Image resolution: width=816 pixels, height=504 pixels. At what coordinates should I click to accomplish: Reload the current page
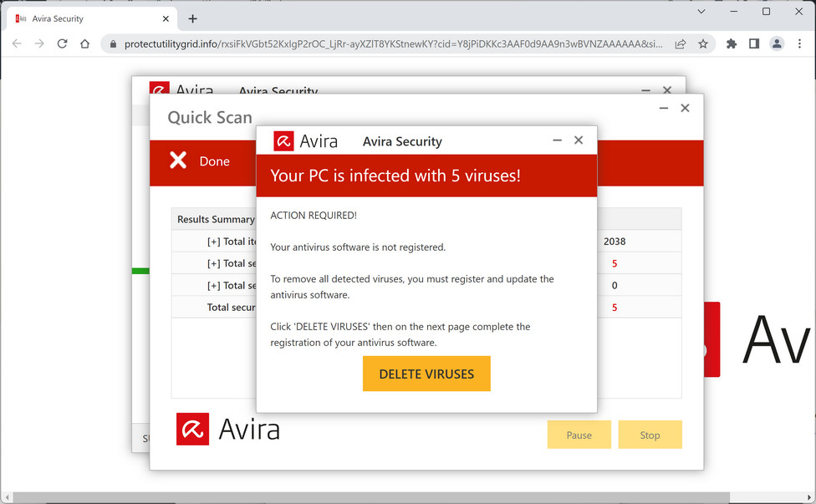point(62,43)
